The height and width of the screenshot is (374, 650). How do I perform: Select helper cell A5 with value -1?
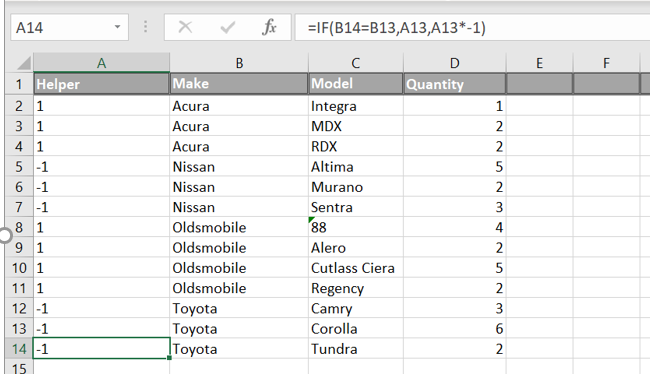(102, 167)
